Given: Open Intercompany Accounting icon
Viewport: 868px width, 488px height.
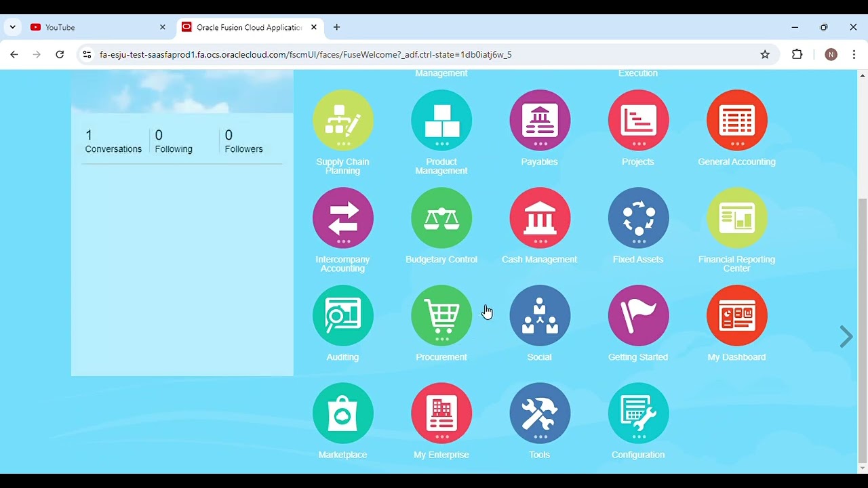Looking at the screenshot, I should point(343,218).
